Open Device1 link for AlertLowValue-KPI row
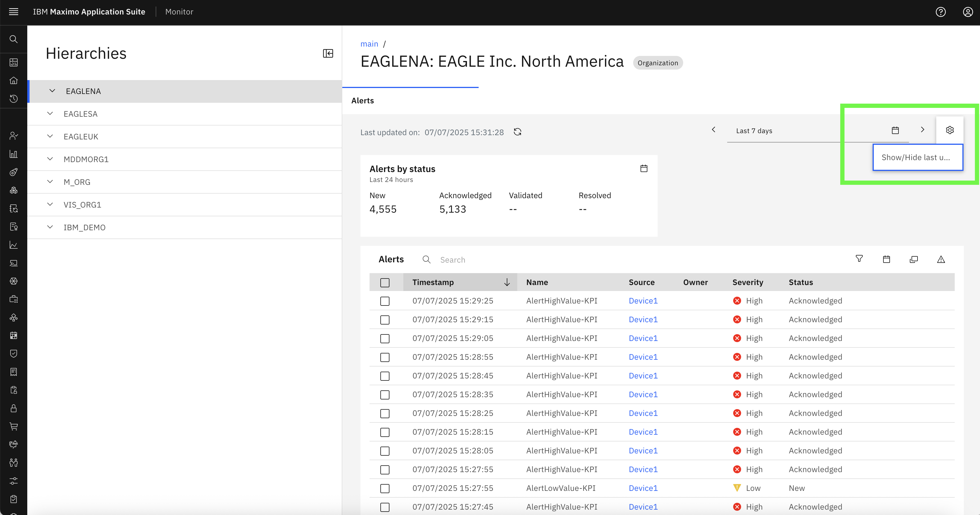 pos(643,488)
